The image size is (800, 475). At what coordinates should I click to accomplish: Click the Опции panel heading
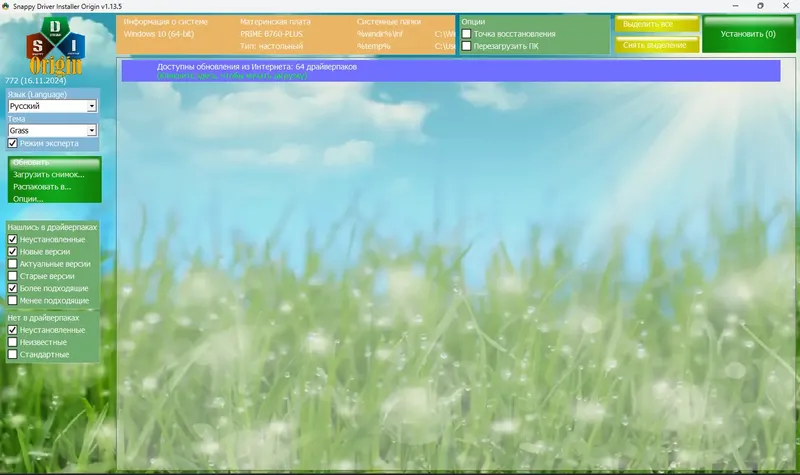(473, 21)
